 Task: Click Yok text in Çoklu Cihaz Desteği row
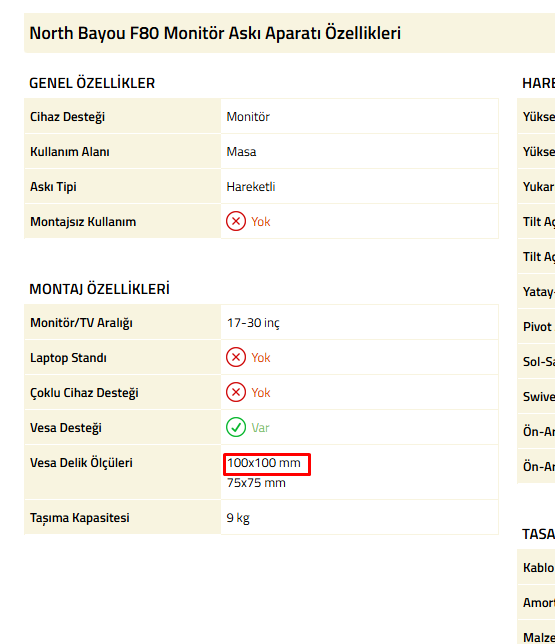click(x=261, y=393)
